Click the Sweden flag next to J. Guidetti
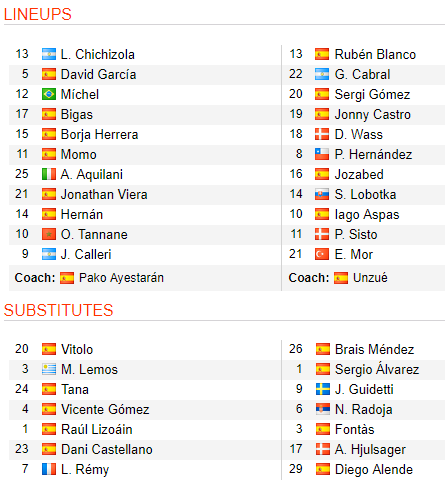This screenshot has width=445, height=487. tap(323, 389)
